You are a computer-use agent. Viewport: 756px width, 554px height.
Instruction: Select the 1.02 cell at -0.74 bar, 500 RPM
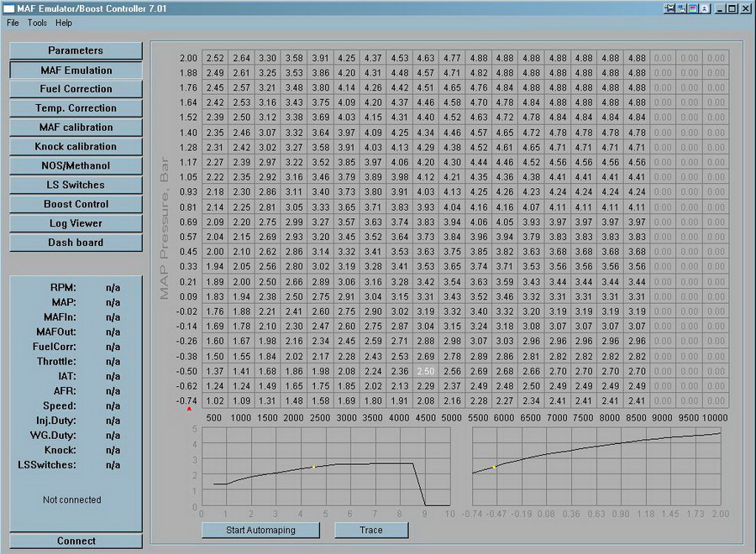[215, 400]
